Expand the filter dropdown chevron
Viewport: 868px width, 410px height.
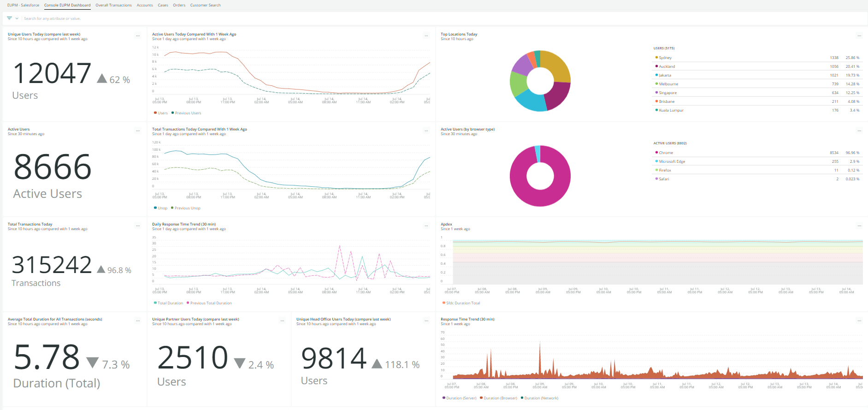(x=17, y=18)
